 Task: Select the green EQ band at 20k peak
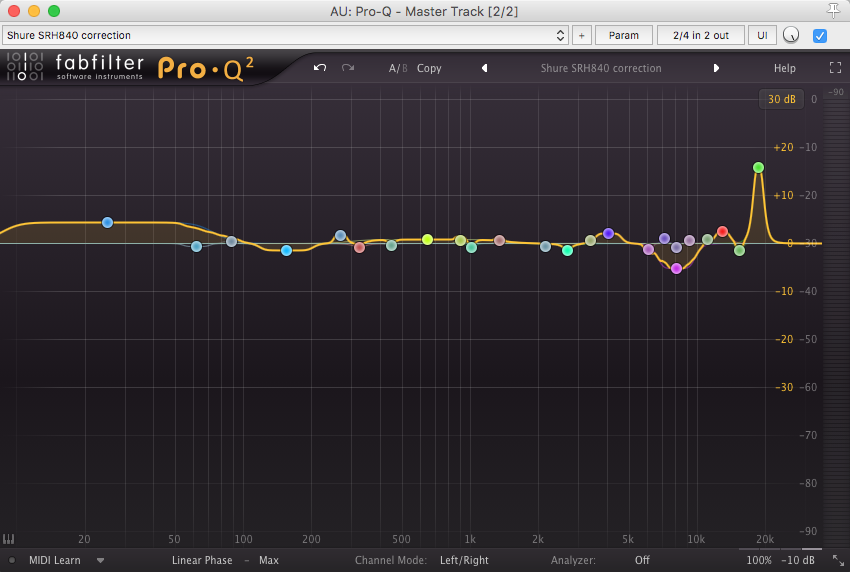pyautogui.click(x=758, y=168)
